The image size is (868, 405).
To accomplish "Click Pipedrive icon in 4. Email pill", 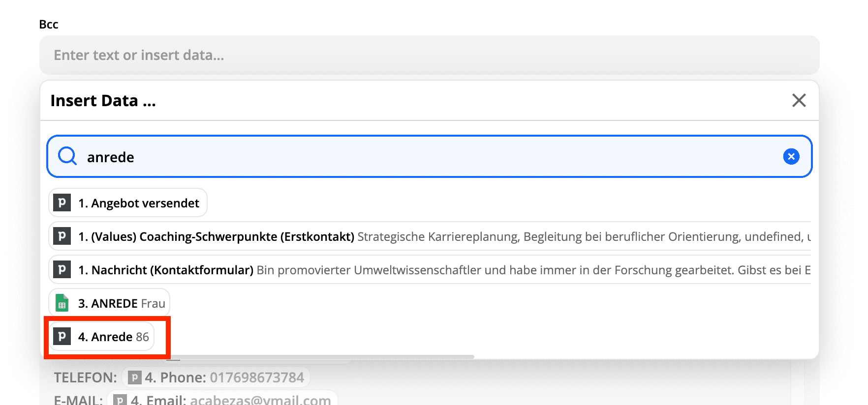I will point(120,400).
